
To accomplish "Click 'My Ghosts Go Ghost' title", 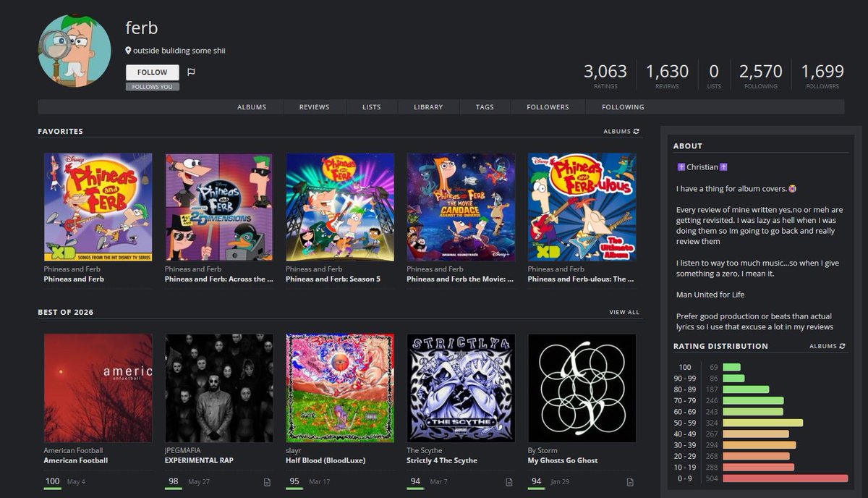I will point(563,460).
